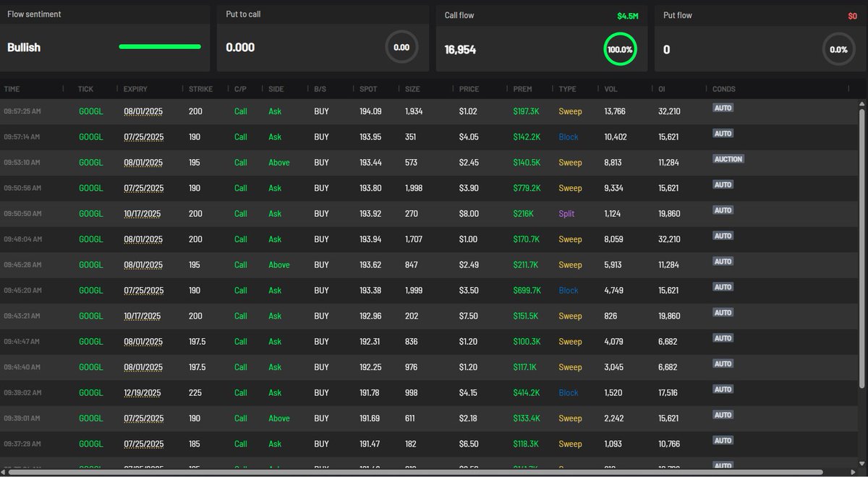
Task: Click the B/S column header
Action: pos(320,89)
